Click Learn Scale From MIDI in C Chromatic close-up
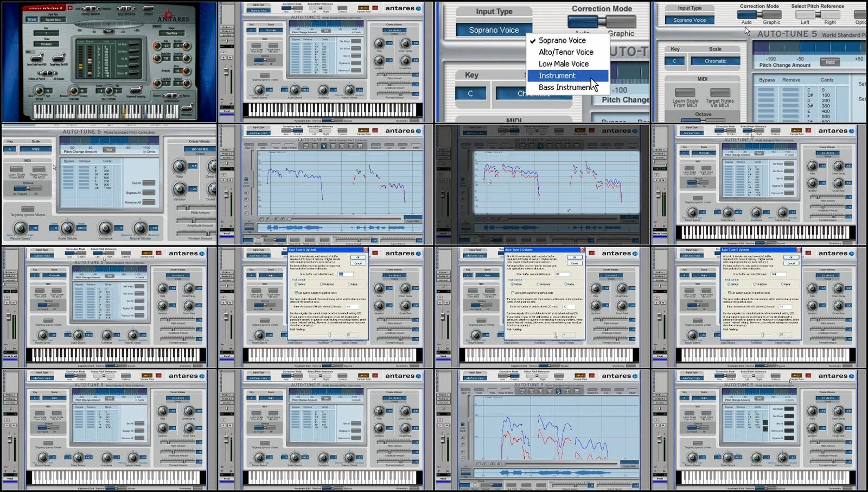This screenshot has height=492, width=868. pos(685,93)
